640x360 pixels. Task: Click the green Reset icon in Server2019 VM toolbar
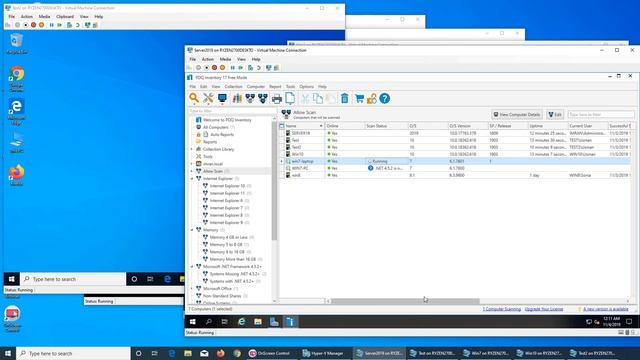coord(240,68)
